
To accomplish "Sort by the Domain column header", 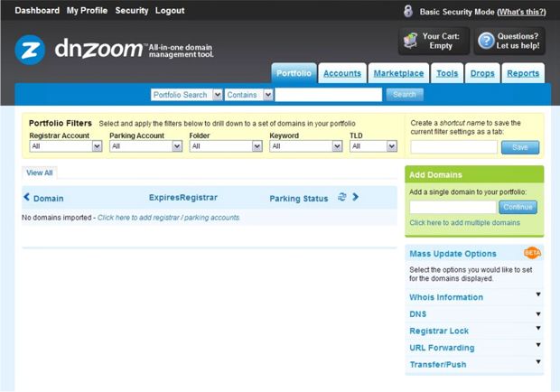I will point(48,198).
